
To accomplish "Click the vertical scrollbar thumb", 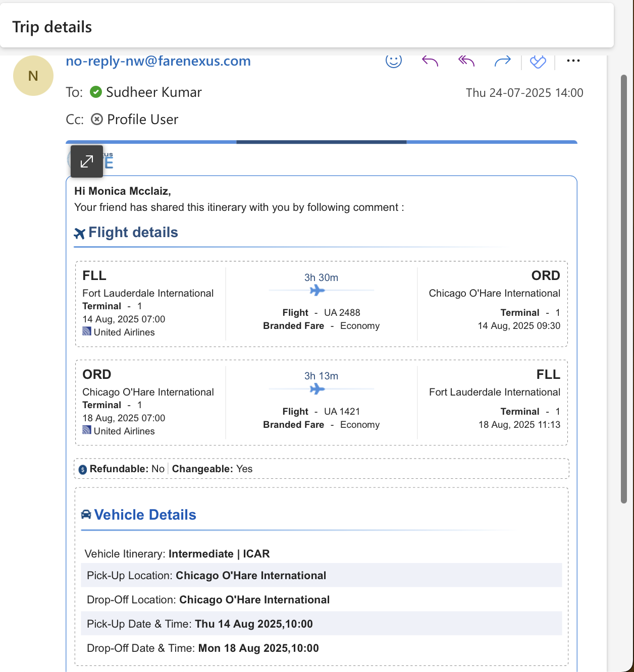I will click(624, 289).
